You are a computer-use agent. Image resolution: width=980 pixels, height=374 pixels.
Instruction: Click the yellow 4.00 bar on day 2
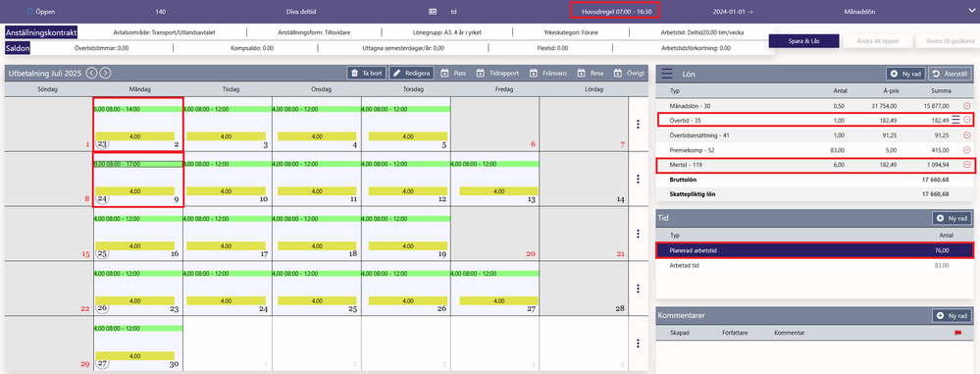[134, 136]
